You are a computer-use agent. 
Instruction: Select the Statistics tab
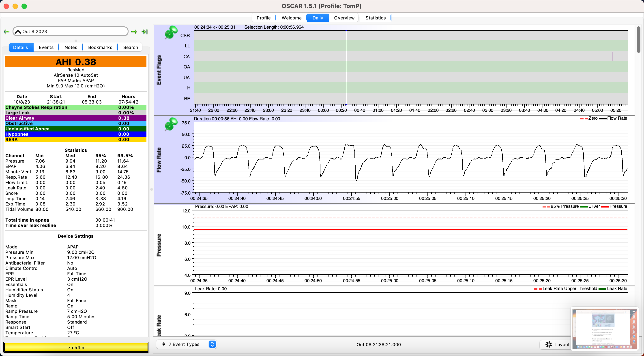pyautogui.click(x=375, y=17)
